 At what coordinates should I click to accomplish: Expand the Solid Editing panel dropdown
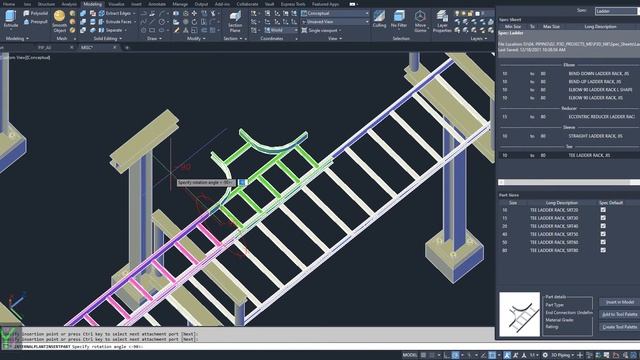click(x=108, y=39)
